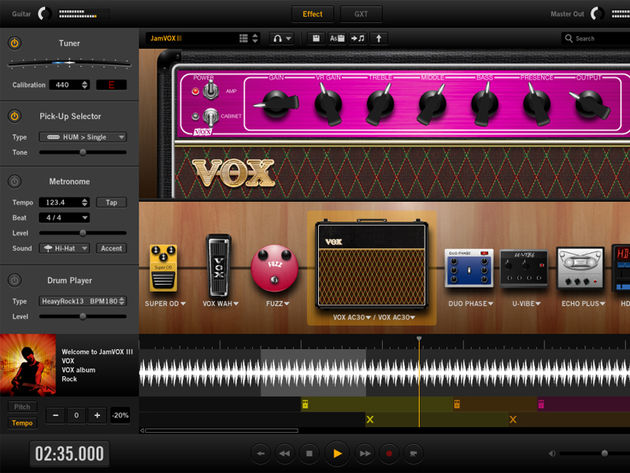The width and height of the screenshot is (630, 473).
Task: Click the Drum Player Level slider
Action: 83,316
